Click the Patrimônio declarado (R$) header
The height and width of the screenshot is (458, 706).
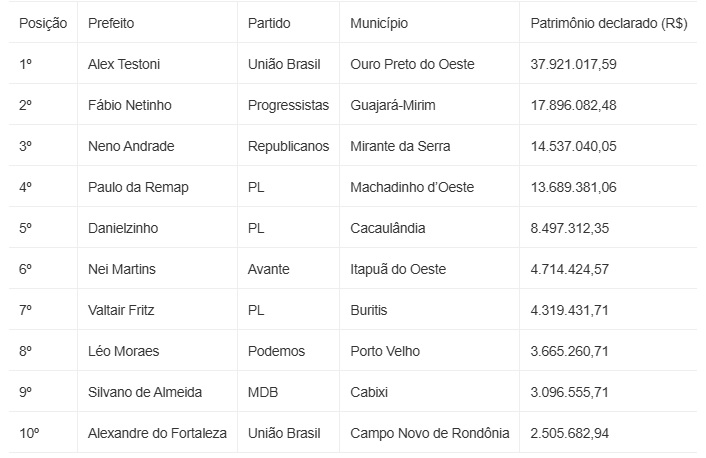pos(608,23)
